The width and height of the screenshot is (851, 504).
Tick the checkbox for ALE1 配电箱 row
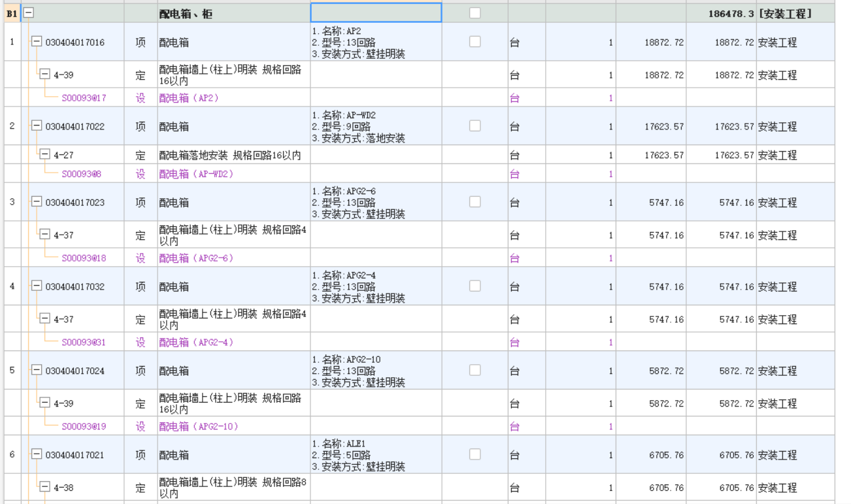click(x=475, y=454)
